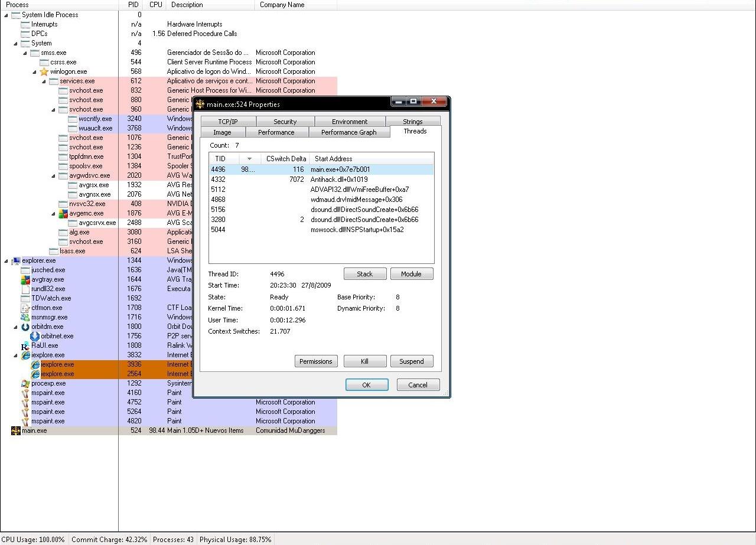Click the Internet Explorer icon of PID 3832
Screen dimensions: 756x545
(x=25, y=355)
